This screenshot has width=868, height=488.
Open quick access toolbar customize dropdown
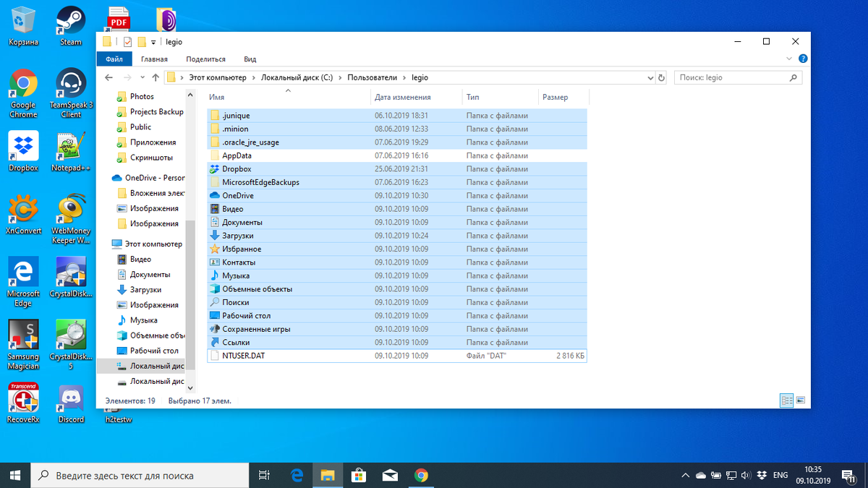pos(154,42)
